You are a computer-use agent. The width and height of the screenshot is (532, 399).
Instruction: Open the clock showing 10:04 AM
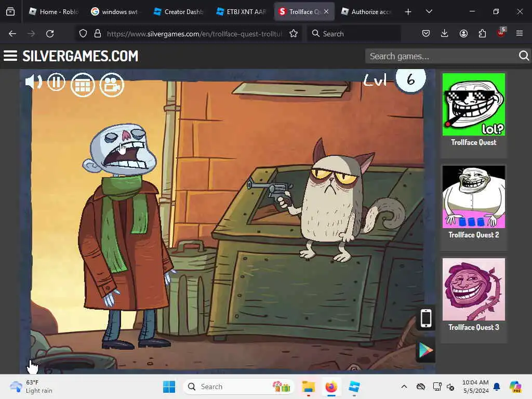(x=475, y=387)
